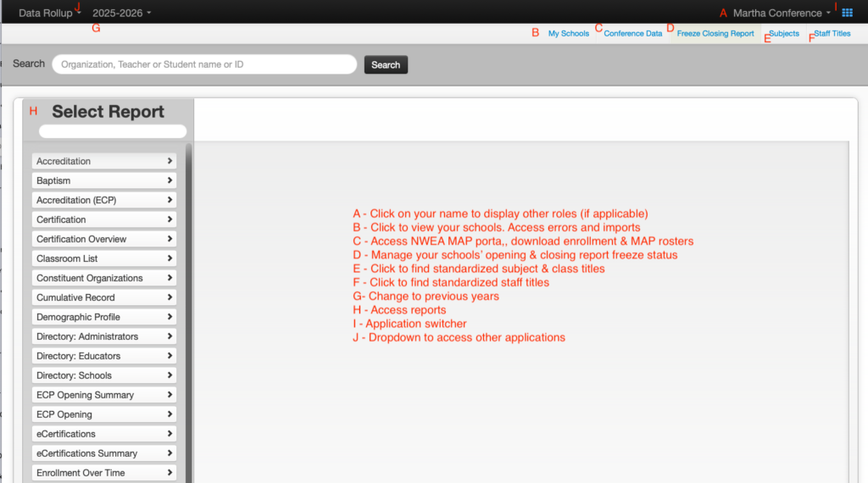Screen dimensions: 868x483
Task: Click the organization, teacher or student search field
Action: pyautogui.click(x=204, y=64)
